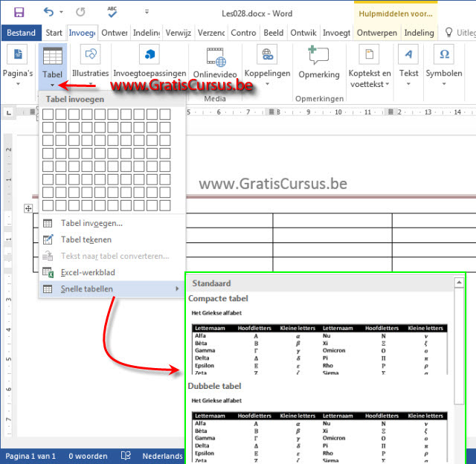Open the Undo history dropdown arrow
The height and width of the screenshot is (464, 476).
61,12
